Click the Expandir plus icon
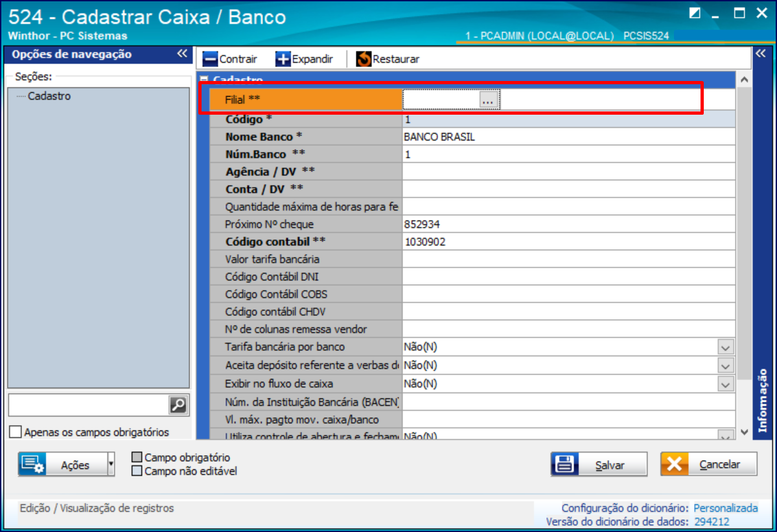The image size is (777, 532). 283,59
